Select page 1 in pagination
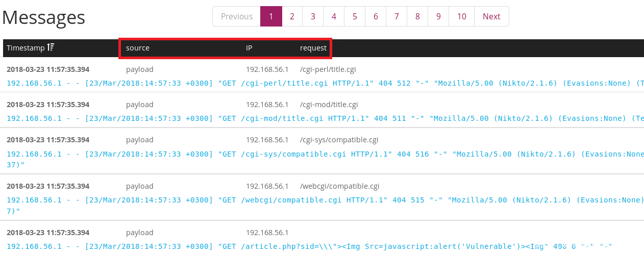Viewport: 644px width, 254px height. pyautogui.click(x=271, y=16)
